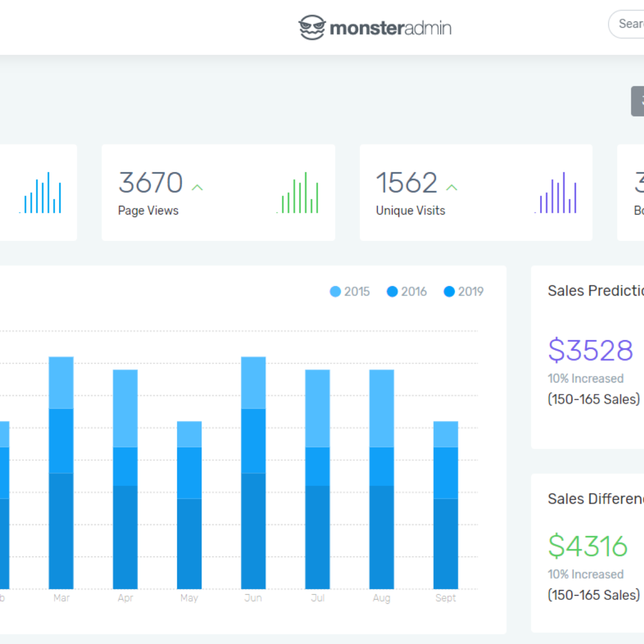The height and width of the screenshot is (644, 644).
Task: Toggle the 2016 legend series
Action: pyautogui.click(x=407, y=291)
